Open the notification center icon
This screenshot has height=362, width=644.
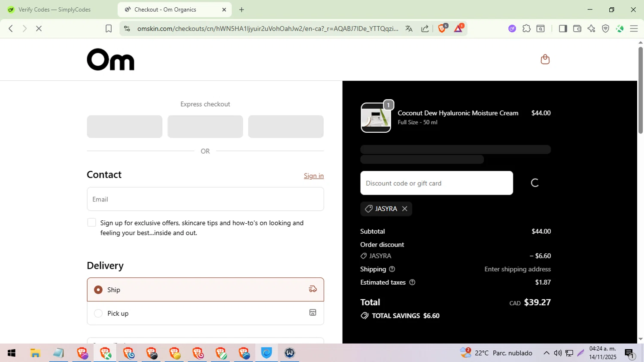pyautogui.click(x=629, y=353)
